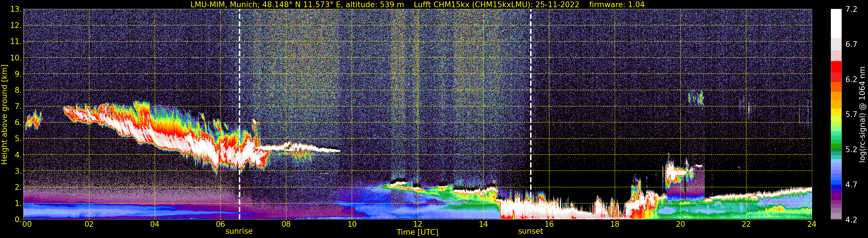This screenshot has width=868, height=238.
Task: Click the height-axis tick label 11
Action: [x=15, y=42]
